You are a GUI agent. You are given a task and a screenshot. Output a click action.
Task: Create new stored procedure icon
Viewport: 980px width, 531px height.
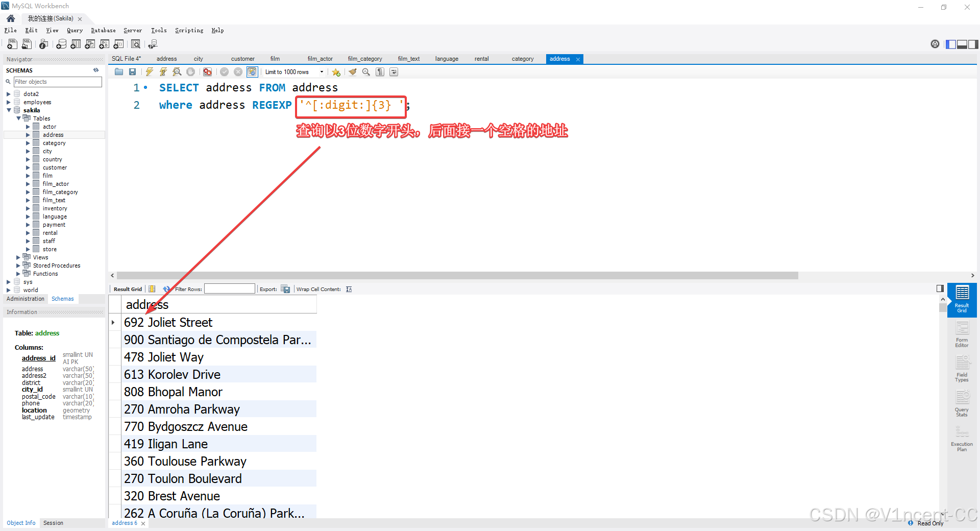point(104,44)
